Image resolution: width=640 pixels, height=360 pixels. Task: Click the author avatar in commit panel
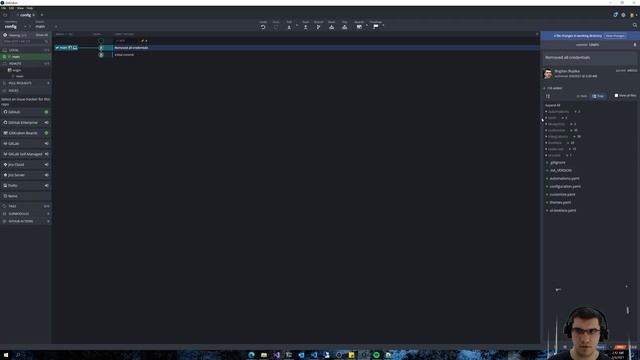point(548,73)
